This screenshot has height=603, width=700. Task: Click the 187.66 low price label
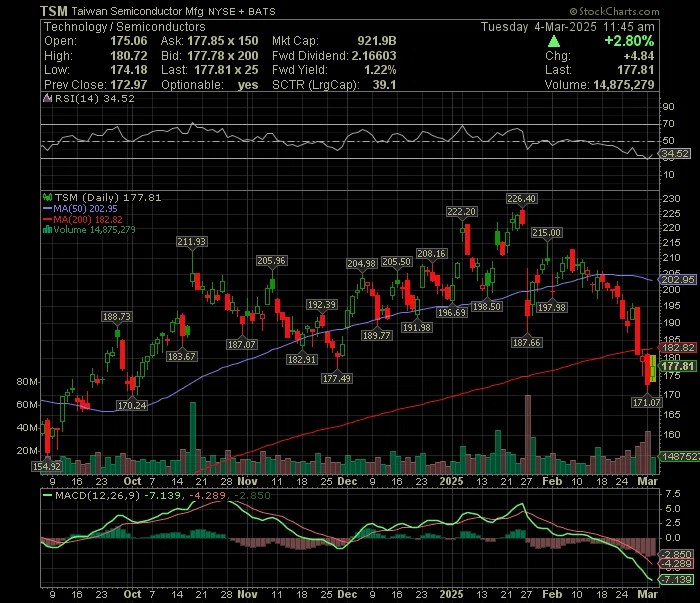pos(527,342)
